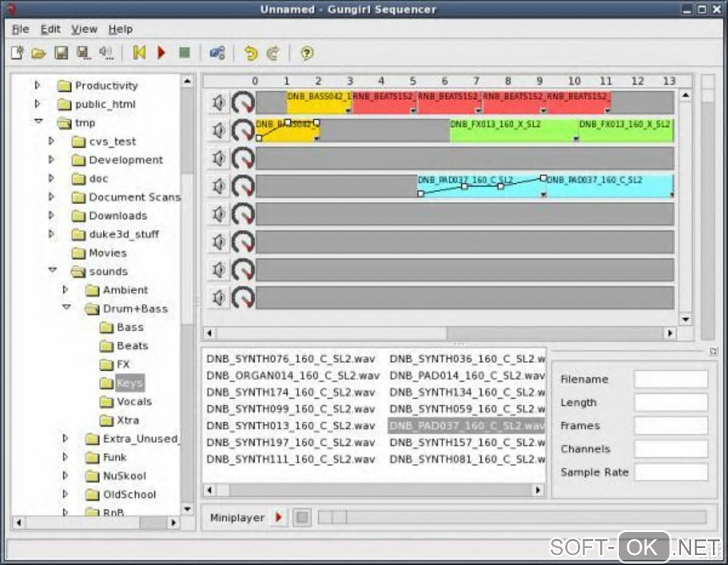
Task: Select the FX folder in Drum+Bass
Action: point(123,364)
